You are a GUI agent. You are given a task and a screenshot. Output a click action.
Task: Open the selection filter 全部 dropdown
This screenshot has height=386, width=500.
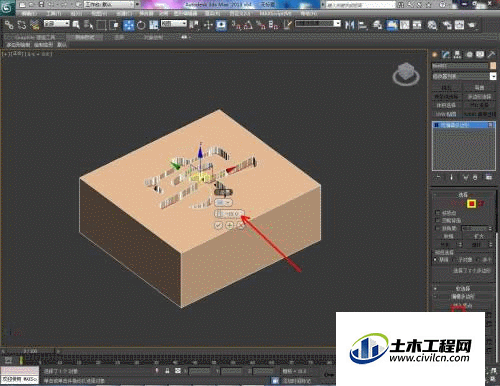(x=57, y=24)
